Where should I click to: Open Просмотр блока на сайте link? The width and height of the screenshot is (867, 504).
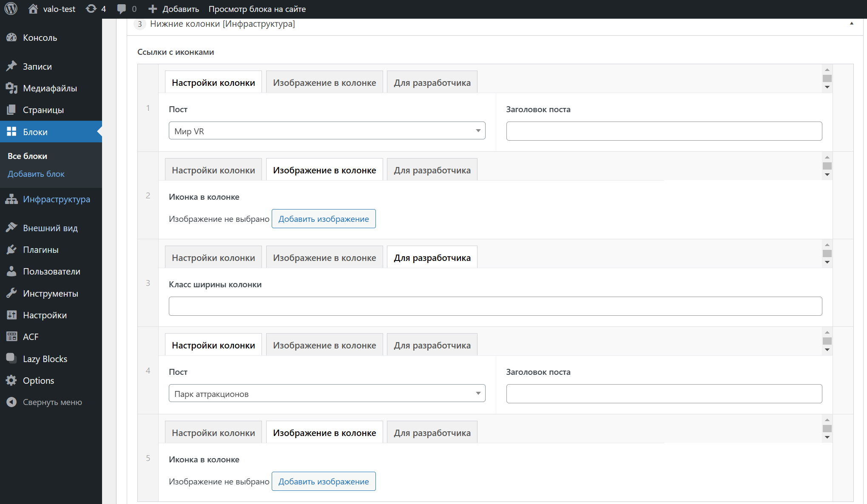(x=257, y=9)
